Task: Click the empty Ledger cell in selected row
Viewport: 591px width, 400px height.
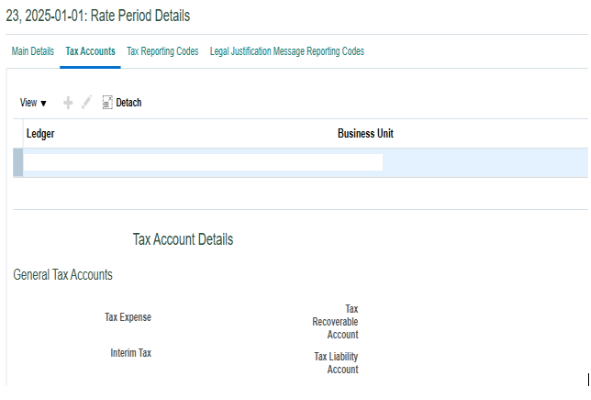Action: click(x=179, y=162)
